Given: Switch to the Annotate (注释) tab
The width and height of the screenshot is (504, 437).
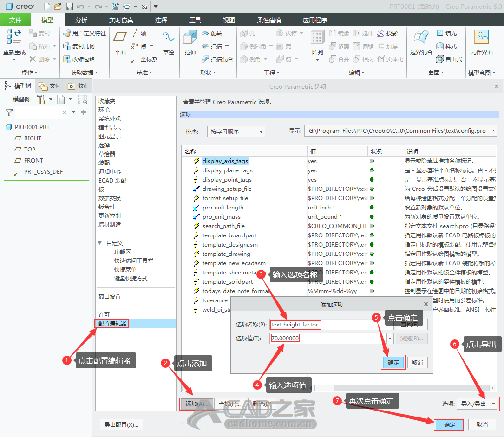Looking at the screenshot, I should click(161, 20).
